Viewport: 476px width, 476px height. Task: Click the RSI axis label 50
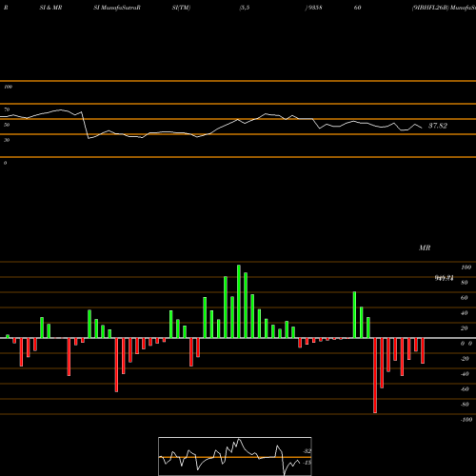point(7,125)
